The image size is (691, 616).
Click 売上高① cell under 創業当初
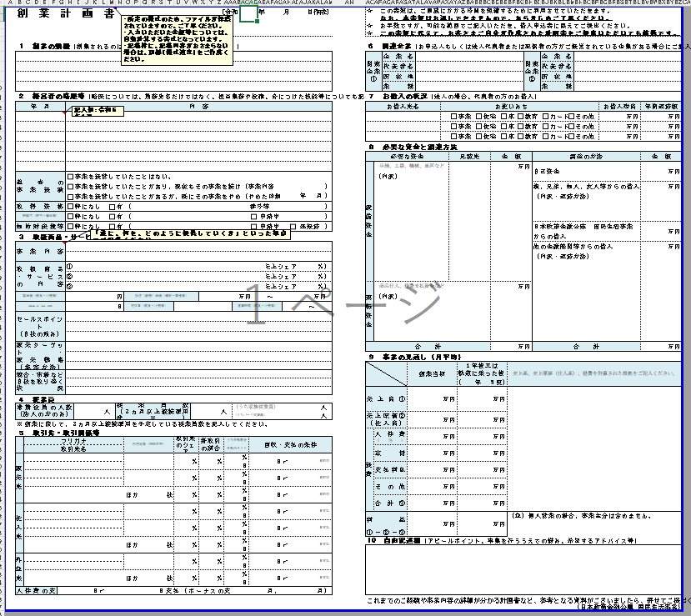pyautogui.click(x=432, y=398)
